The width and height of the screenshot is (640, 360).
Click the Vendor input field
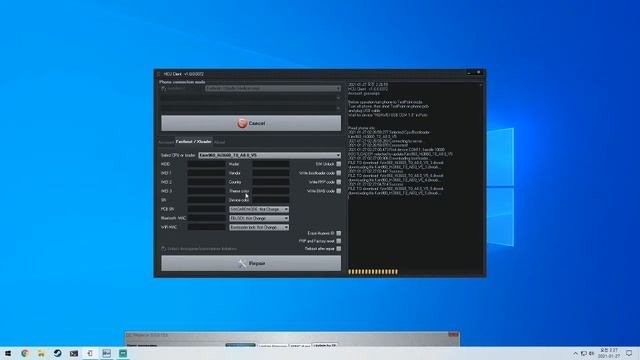271,173
